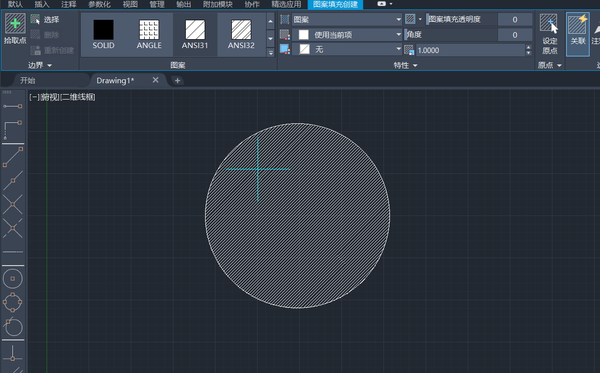
Task: Open the background color dropdown (无)
Action: (x=347, y=49)
